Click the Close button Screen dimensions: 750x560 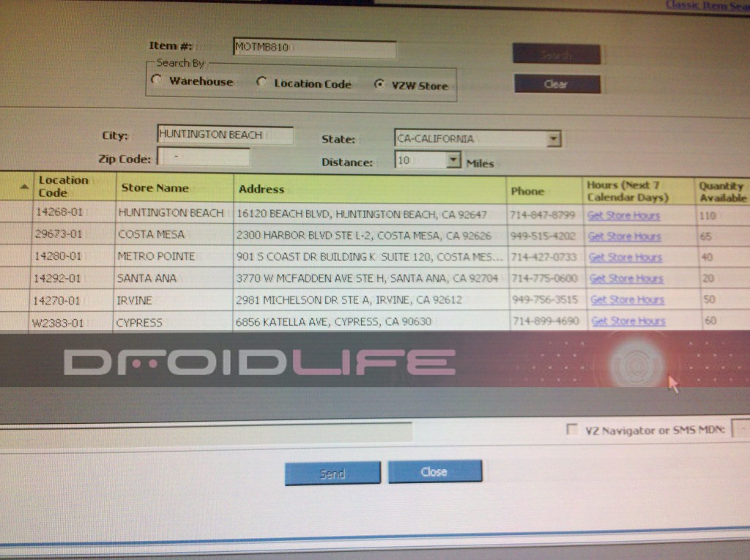[x=435, y=471]
